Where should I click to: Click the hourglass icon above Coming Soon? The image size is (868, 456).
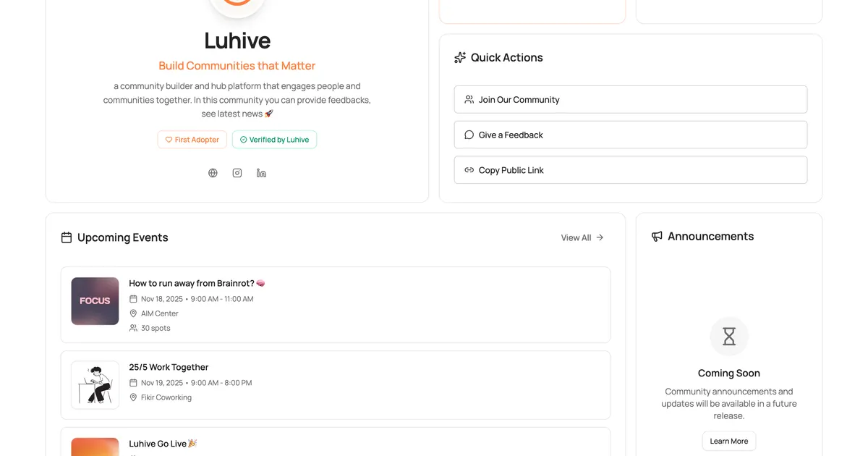pos(728,336)
